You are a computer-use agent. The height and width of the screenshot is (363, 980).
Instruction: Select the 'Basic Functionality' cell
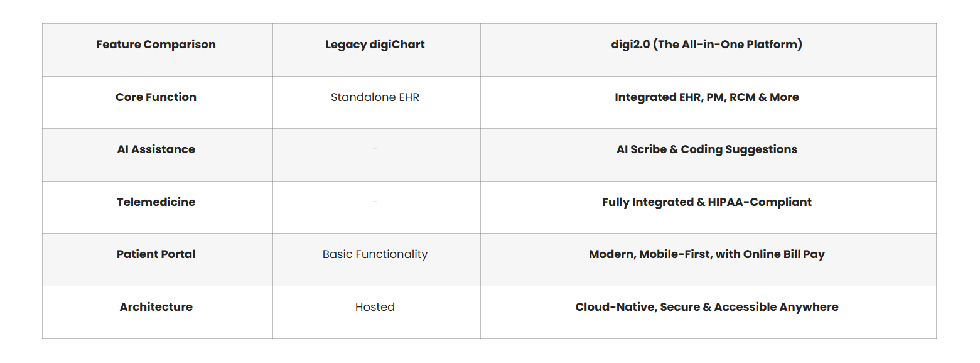click(375, 254)
